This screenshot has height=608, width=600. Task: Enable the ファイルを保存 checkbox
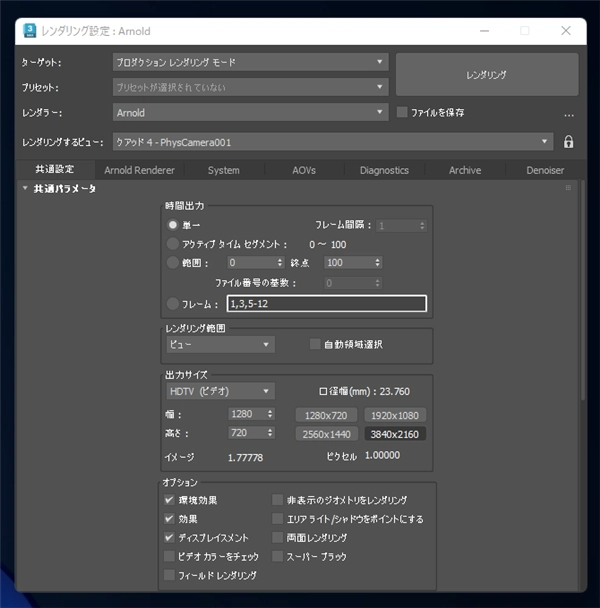point(402,112)
